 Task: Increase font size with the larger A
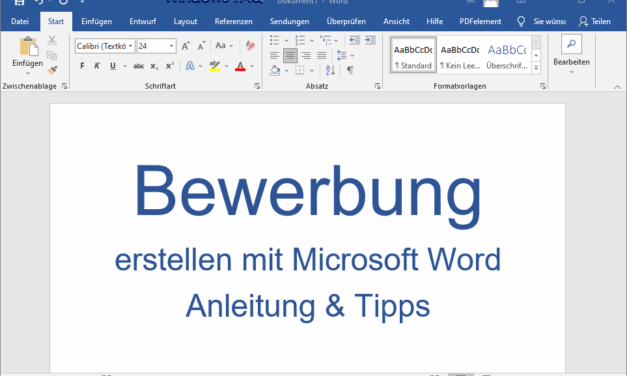pos(186,46)
